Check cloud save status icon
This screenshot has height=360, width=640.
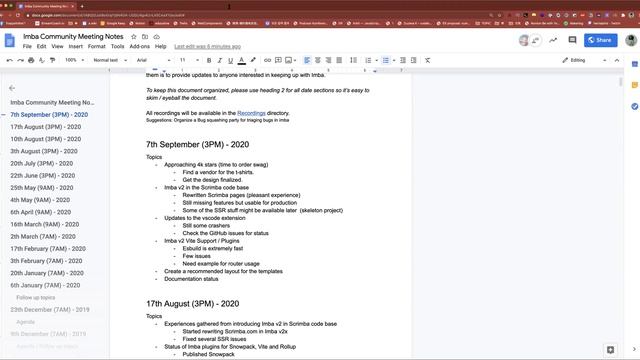(156, 37)
